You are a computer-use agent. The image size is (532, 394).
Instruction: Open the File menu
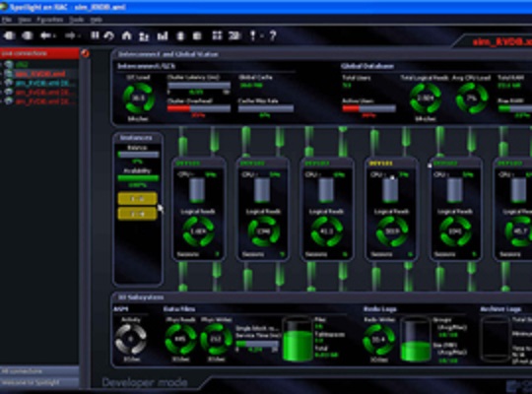tap(7, 20)
